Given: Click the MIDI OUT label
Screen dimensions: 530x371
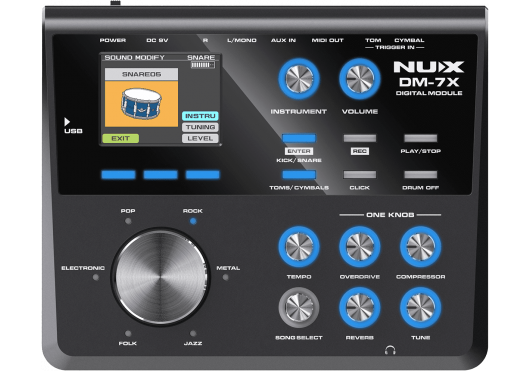Looking at the screenshot, I should [x=328, y=40].
